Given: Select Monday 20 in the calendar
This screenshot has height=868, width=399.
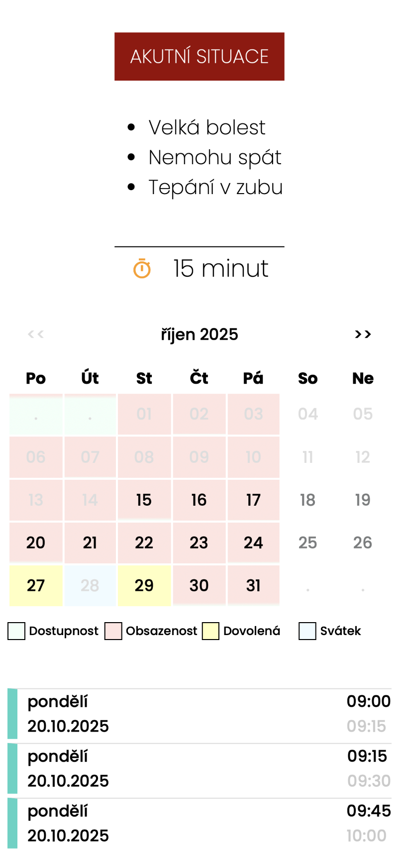Looking at the screenshot, I should point(36,542).
